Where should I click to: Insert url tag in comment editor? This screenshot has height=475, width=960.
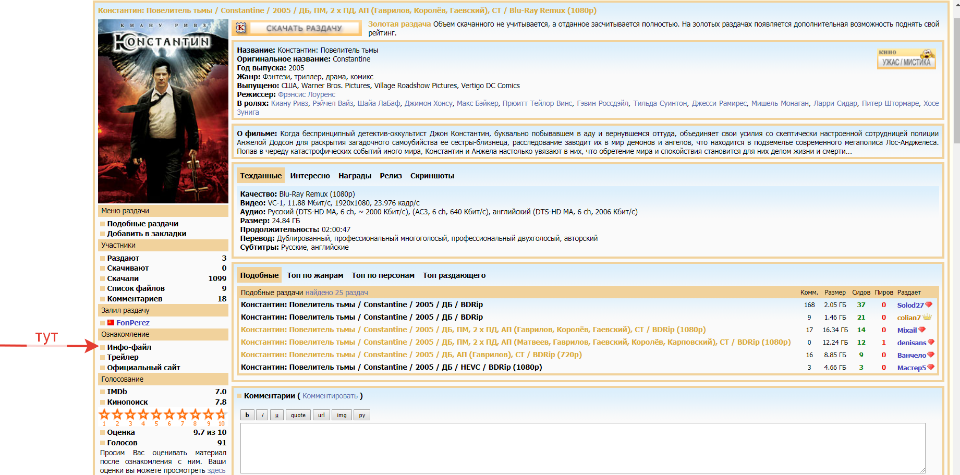pos(321,414)
